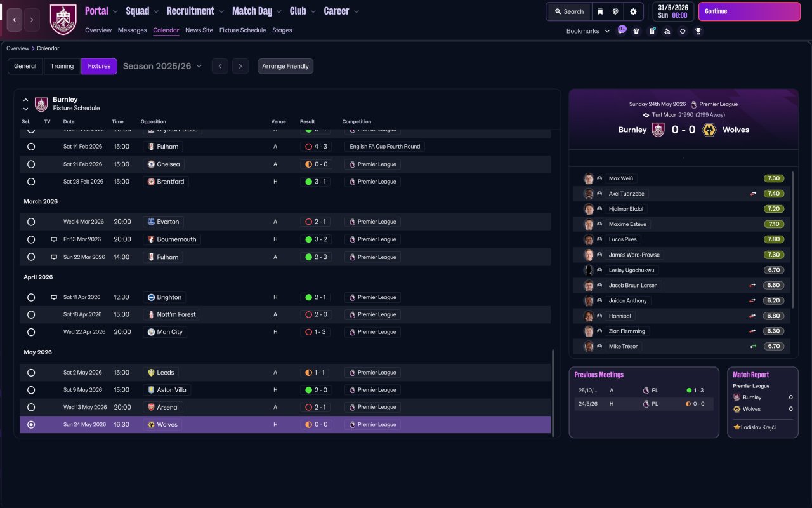Screen dimensions: 812x508
Task: Click the Search field in top bar
Action: pyautogui.click(x=569, y=11)
